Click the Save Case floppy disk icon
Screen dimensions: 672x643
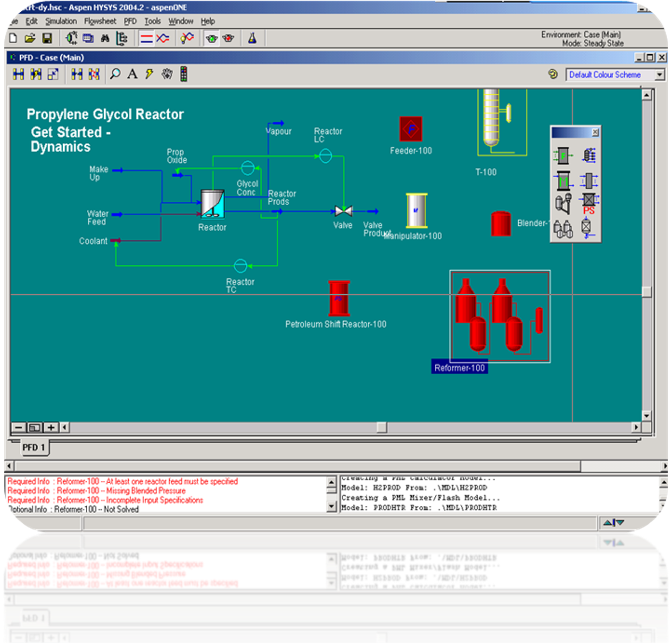pos(47,38)
